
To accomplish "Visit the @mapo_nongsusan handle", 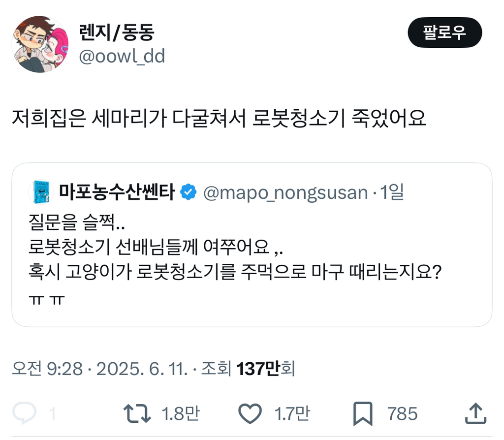I will [285, 192].
